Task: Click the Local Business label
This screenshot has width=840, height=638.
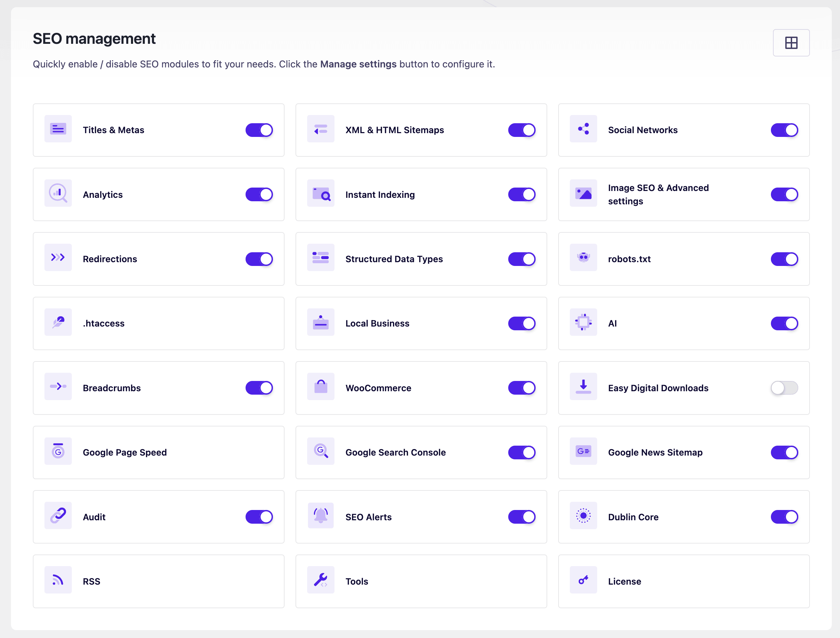Action: pos(377,323)
